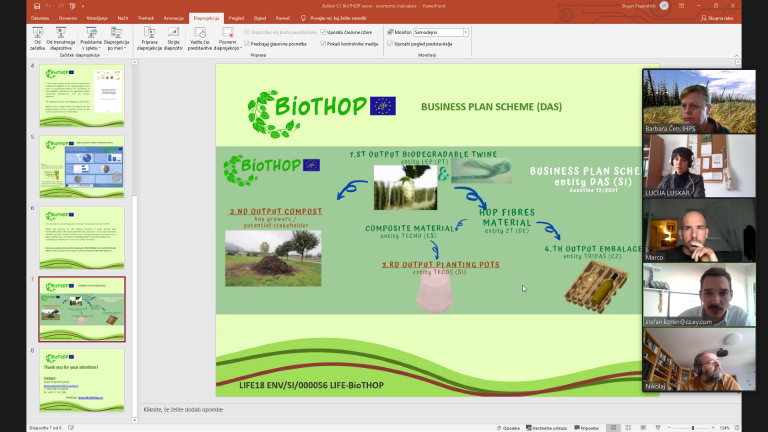Screen dimensions: 768x432
Task: Start from 'Od trenutnega diapozitiva'
Action: pos(61,39)
